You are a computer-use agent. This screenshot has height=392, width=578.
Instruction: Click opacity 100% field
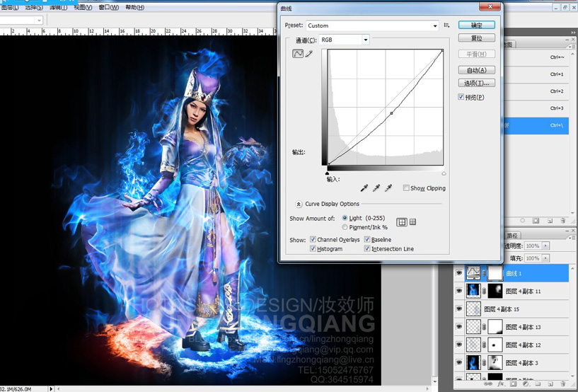tap(533, 246)
